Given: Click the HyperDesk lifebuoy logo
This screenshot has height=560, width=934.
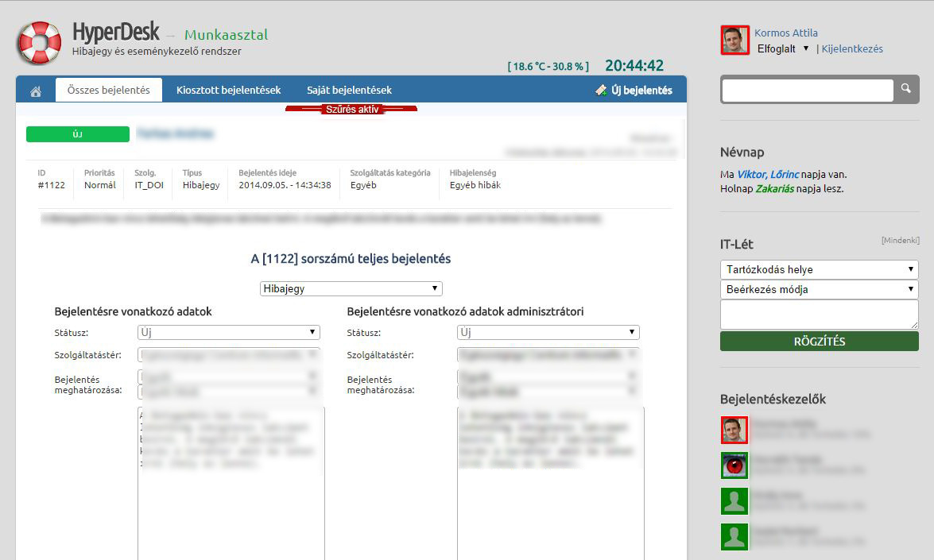Looking at the screenshot, I should (x=40, y=43).
